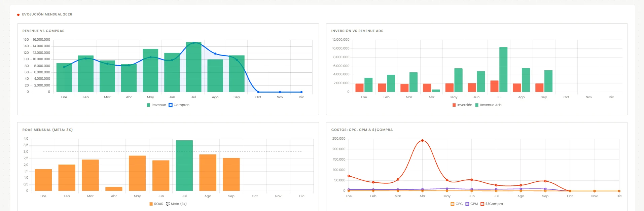
Task: Click the dashed 3x Meta target line
Action: point(172,152)
